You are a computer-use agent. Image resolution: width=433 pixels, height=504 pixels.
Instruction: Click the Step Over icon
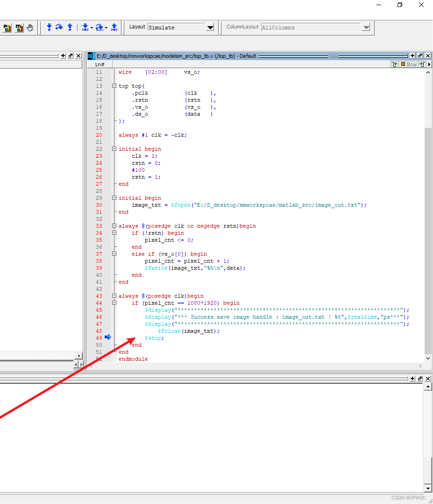(x=59, y=27)
